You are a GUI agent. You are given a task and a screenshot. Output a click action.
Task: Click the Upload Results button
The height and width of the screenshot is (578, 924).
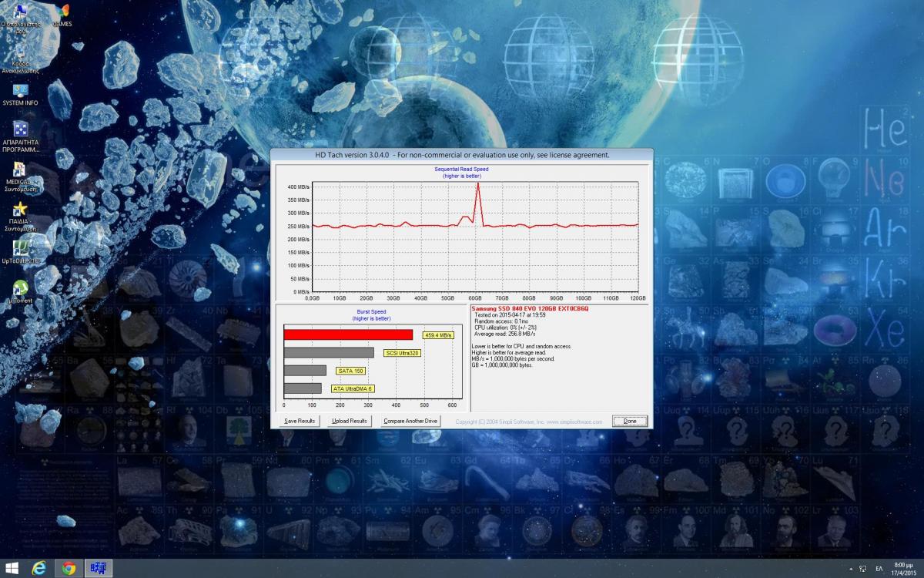click(349, 421)
